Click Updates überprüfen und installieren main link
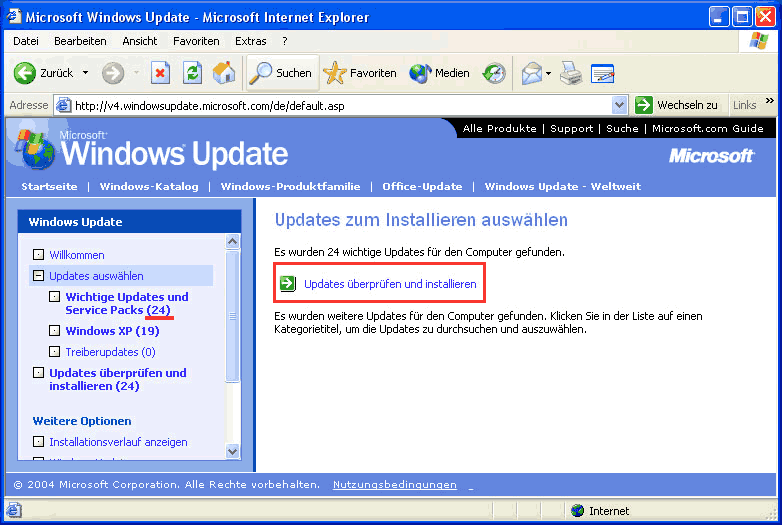 pos(390,284)
